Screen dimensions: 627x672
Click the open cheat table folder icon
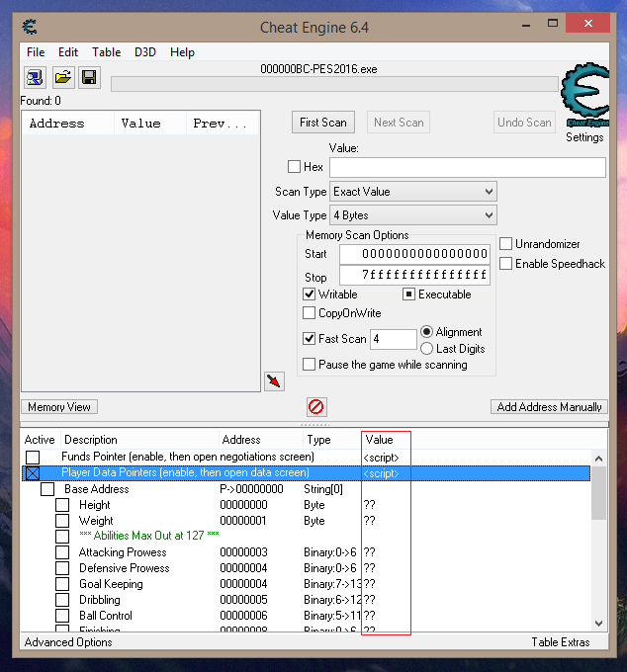[63, 77]
